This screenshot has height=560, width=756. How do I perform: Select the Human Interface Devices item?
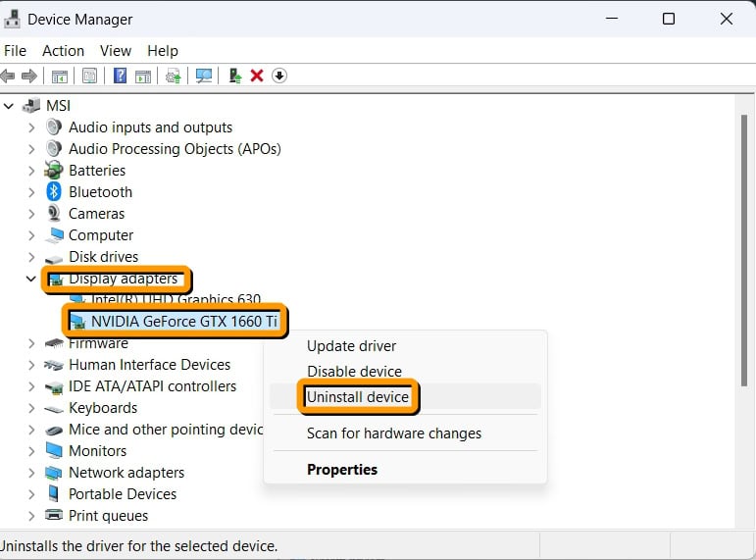(149, 365)
